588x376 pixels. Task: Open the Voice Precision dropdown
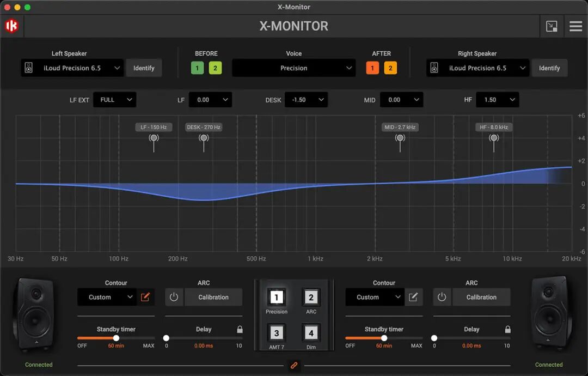click(x=293, y=68)
